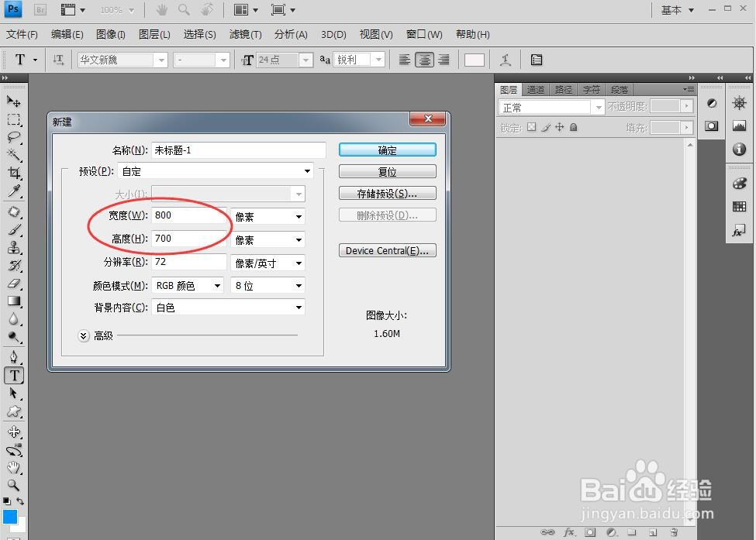Open the Info panel icon
Screen dimensions: 756x540
coord(739,149)
